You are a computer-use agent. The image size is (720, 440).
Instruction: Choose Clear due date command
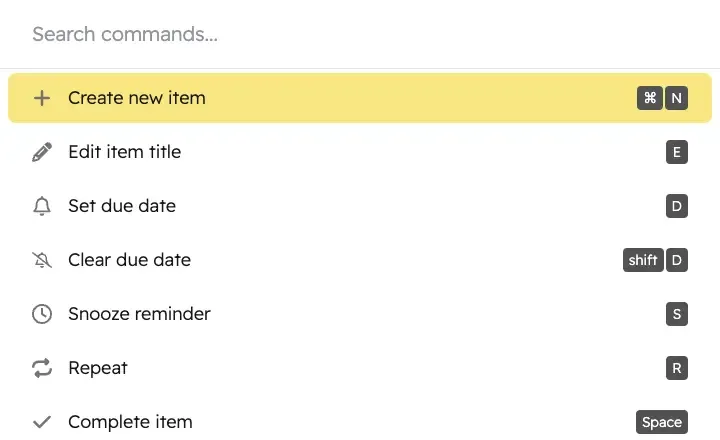click(360, 260)
